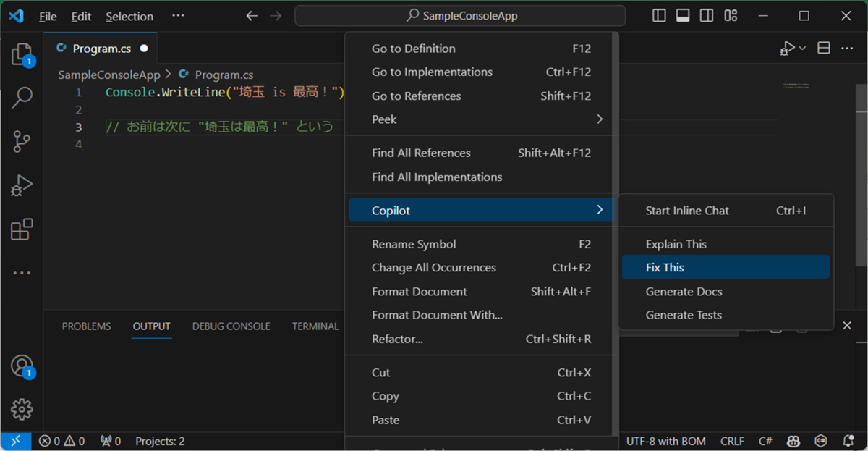Toggle the panel visibility layout control

(x=683, y=14)
